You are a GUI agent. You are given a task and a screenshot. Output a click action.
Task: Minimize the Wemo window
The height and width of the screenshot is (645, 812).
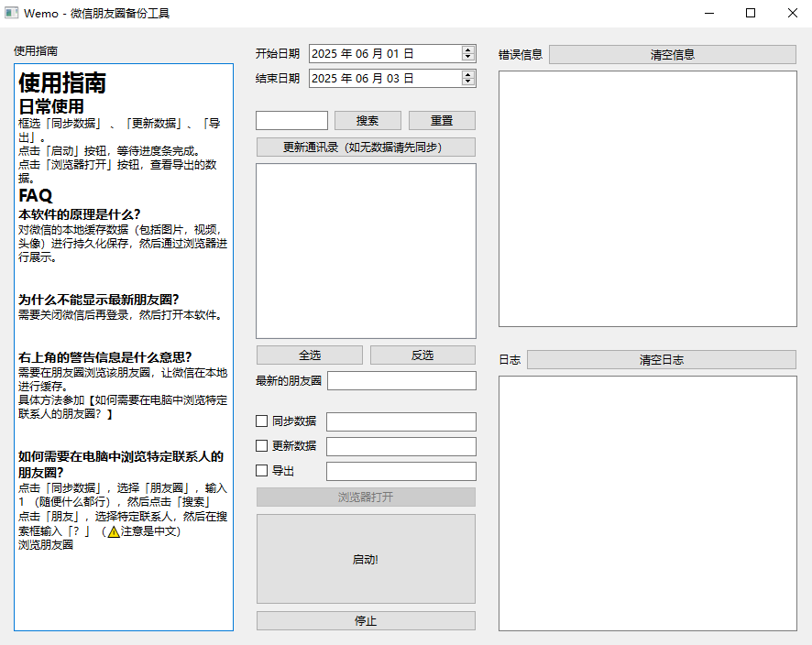(x=709, y=13)
